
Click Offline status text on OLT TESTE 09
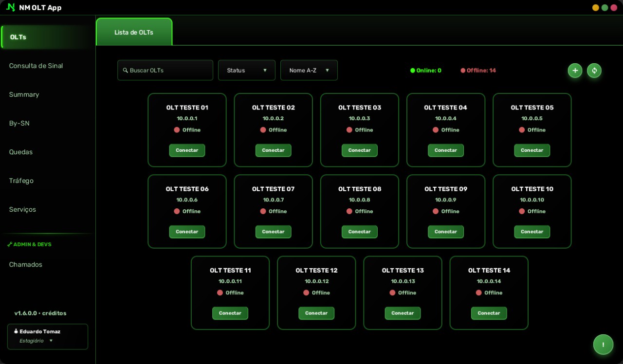coord(450,211)
